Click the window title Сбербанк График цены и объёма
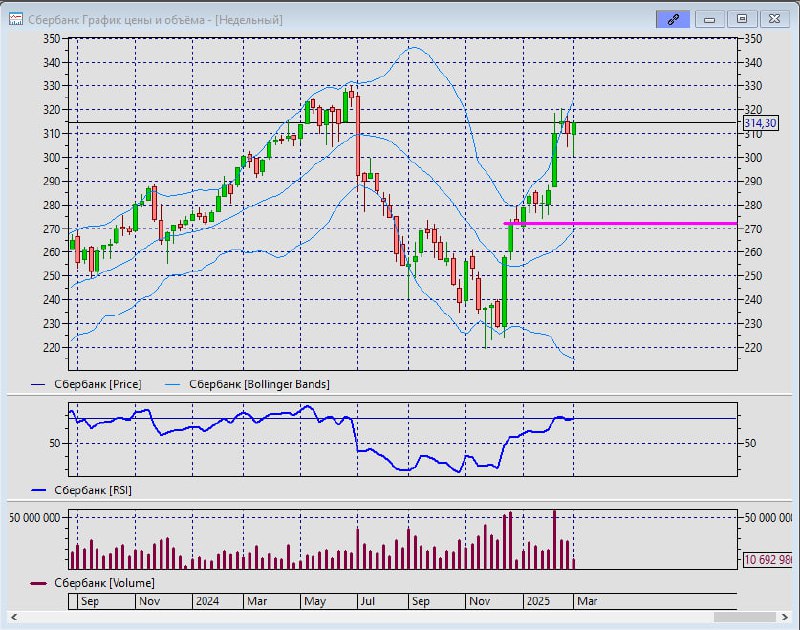Image resolution: width=800 pixels, height=630 pixels. point(155,20)
